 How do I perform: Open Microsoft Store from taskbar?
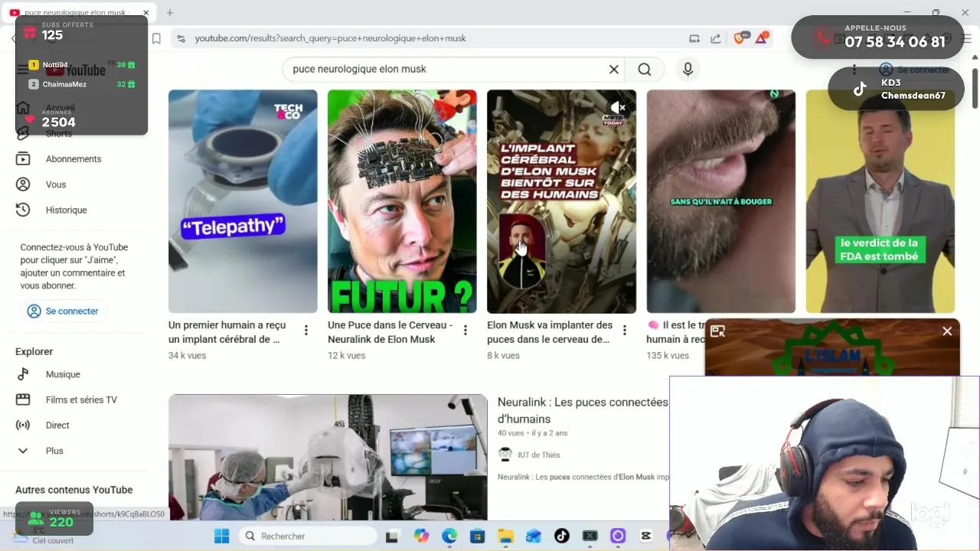[x=477, y=536]
